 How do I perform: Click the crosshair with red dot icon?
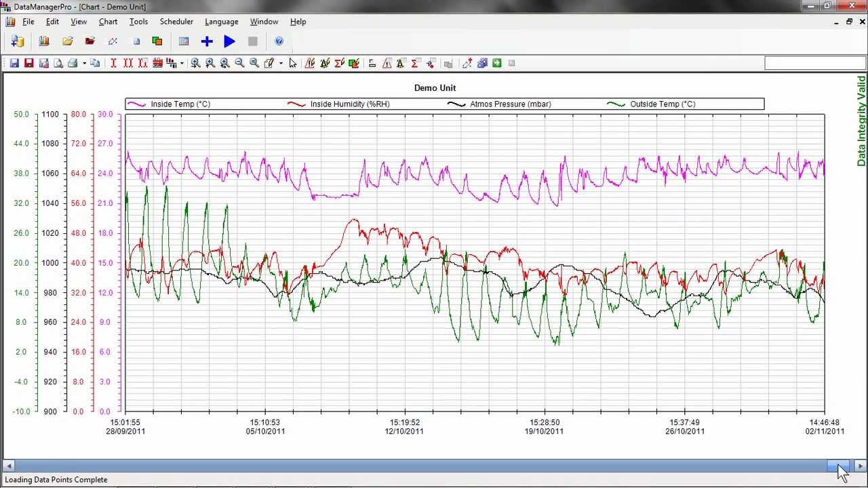(x=431, y=63)
